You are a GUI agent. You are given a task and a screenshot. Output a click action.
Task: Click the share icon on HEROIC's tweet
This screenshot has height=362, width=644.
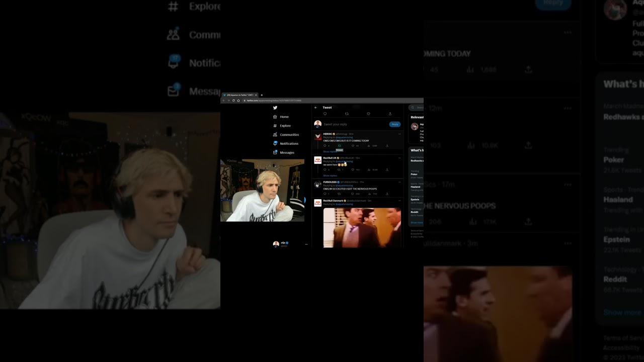coord(387,146)
